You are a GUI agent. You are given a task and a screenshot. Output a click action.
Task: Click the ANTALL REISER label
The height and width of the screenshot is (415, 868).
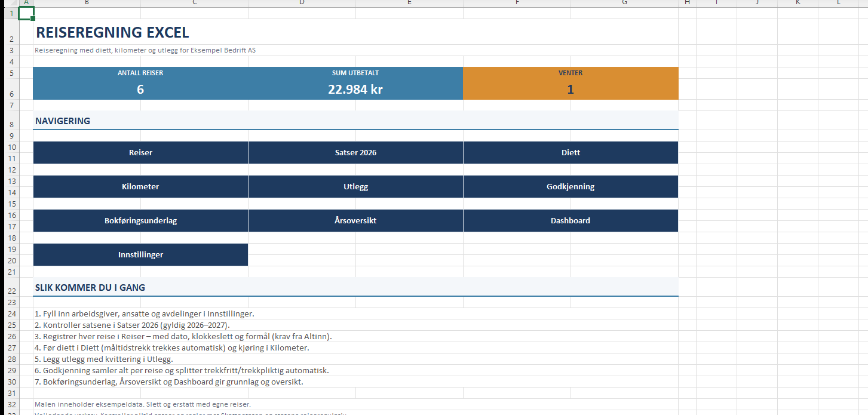pyautogui.click(x=140, y=73)
